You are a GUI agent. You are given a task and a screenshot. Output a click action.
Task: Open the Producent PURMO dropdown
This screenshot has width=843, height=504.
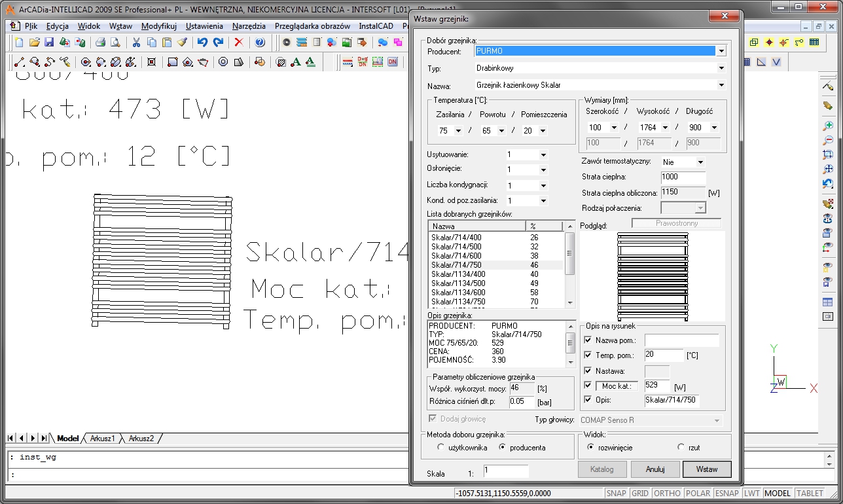[x=721, y=50]
